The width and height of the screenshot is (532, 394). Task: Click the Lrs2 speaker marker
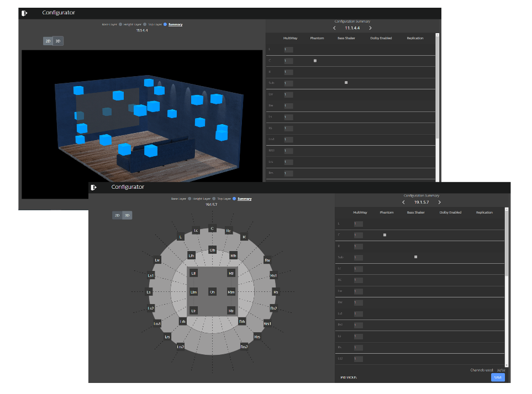click(x=180, y=347)
